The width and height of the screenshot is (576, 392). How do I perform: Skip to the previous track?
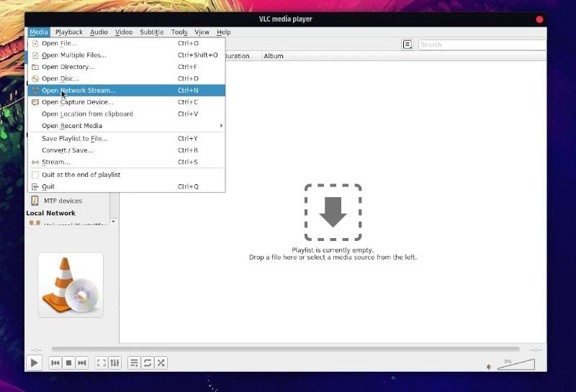[55, 363]
